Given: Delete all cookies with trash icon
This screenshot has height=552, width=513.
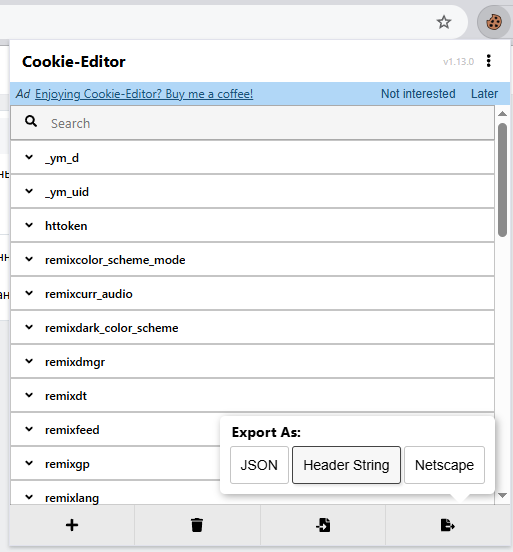Looking at the screenshot, I should pos(197,525).
